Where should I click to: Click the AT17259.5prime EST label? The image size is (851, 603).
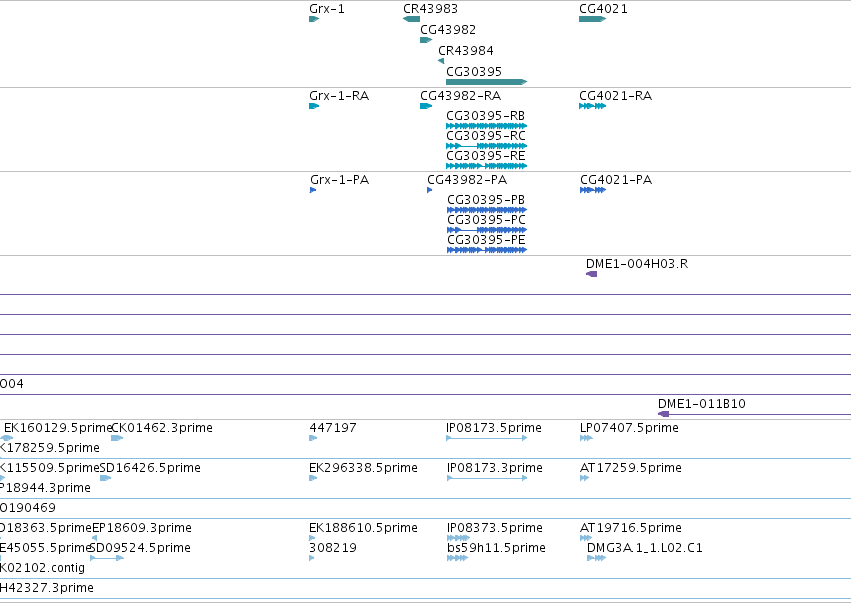click(x=631, y=468)
